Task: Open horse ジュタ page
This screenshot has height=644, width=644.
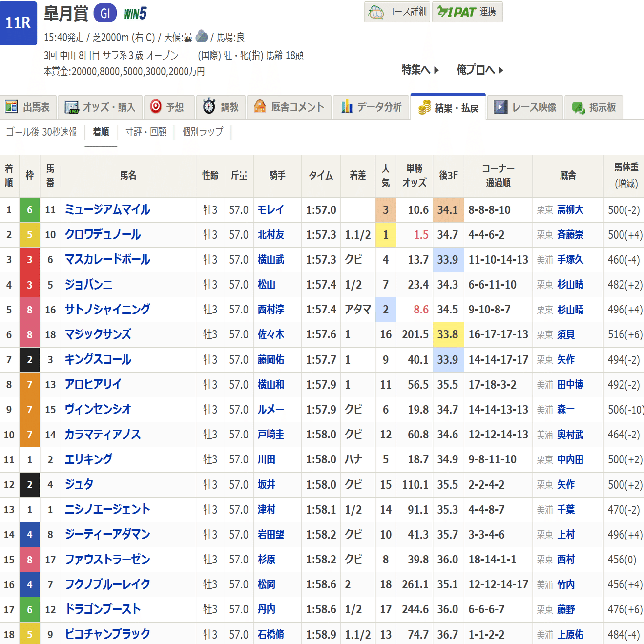Action: tap(79, 484)
